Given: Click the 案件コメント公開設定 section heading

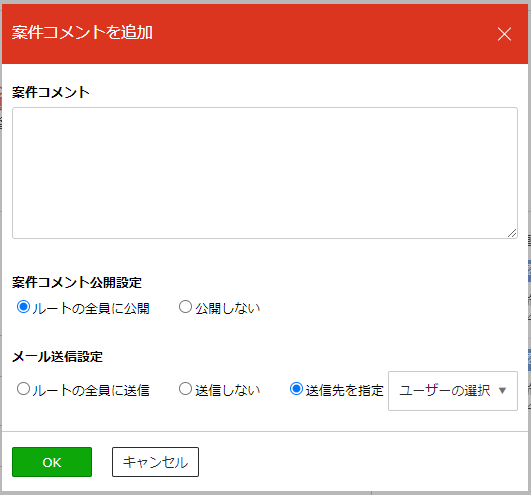Looking at the screenshot, I should click(x=77, y=282).
